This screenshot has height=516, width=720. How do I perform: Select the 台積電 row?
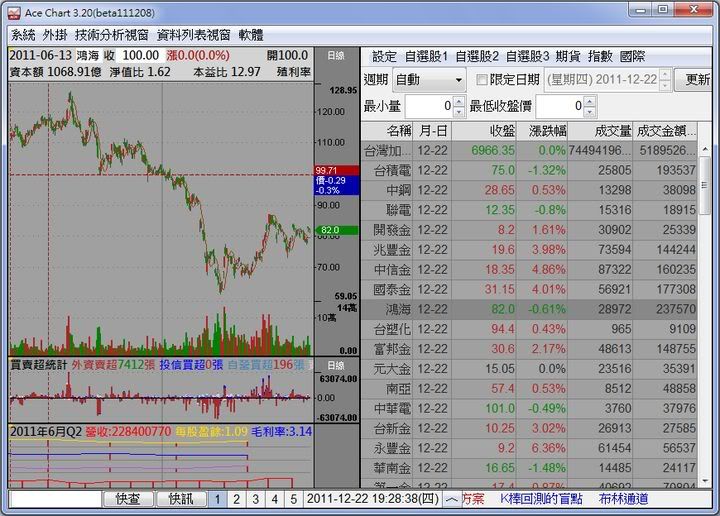click(x=529, y=170)
